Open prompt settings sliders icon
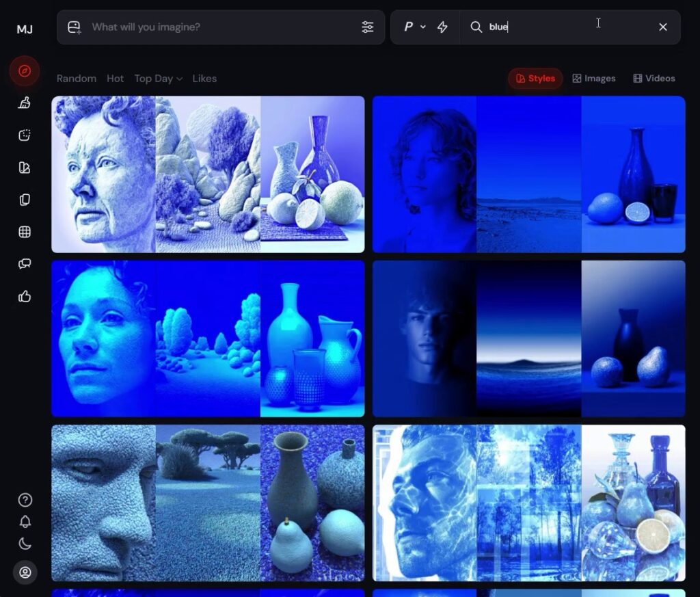The width and height of the screenshot is (700, 597). (x=368, y=27)
